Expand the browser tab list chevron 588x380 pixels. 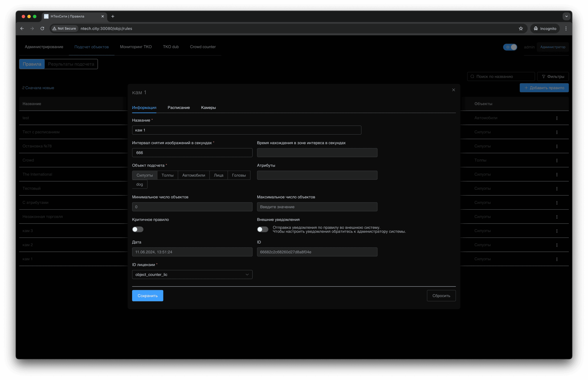[566, 16]
